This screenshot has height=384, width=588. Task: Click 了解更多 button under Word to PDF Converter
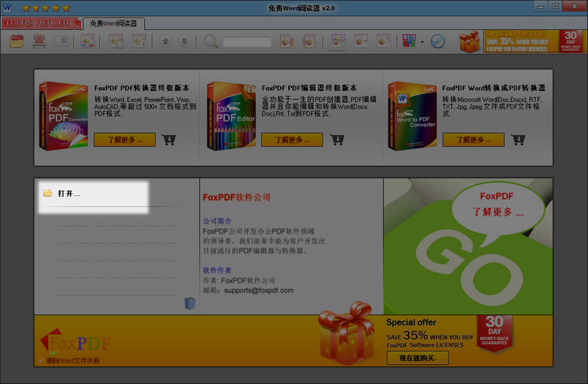click(x=473, y=140)
